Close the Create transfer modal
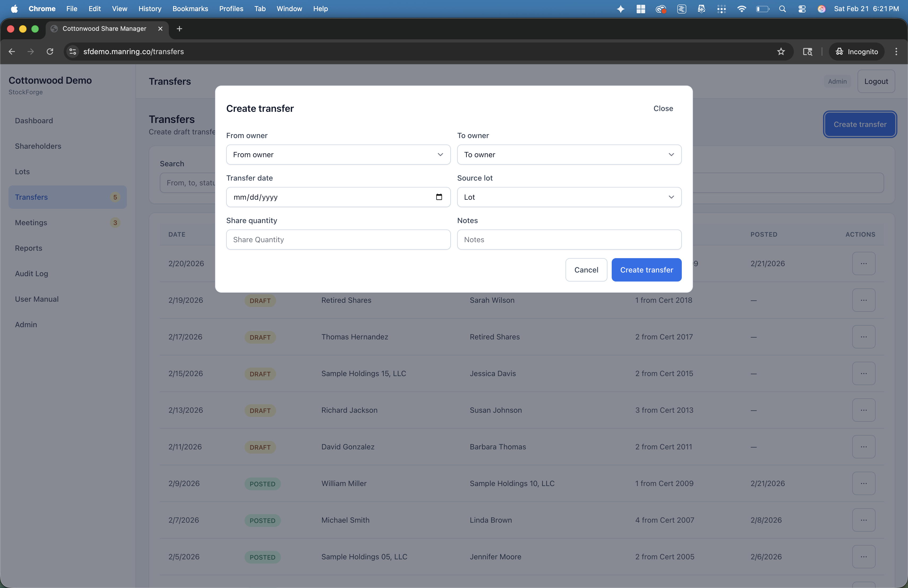 click(x=663, y=108)
